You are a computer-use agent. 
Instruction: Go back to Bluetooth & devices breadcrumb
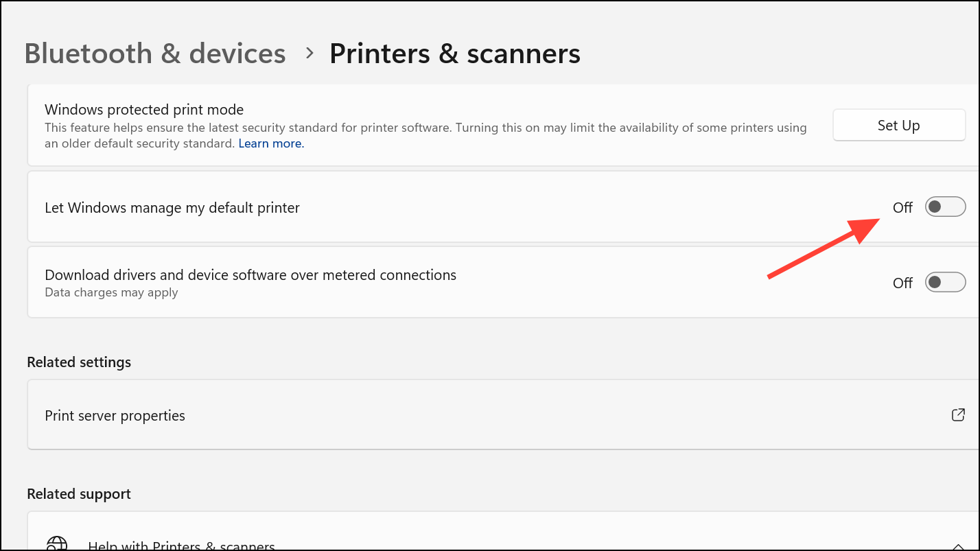155,54
